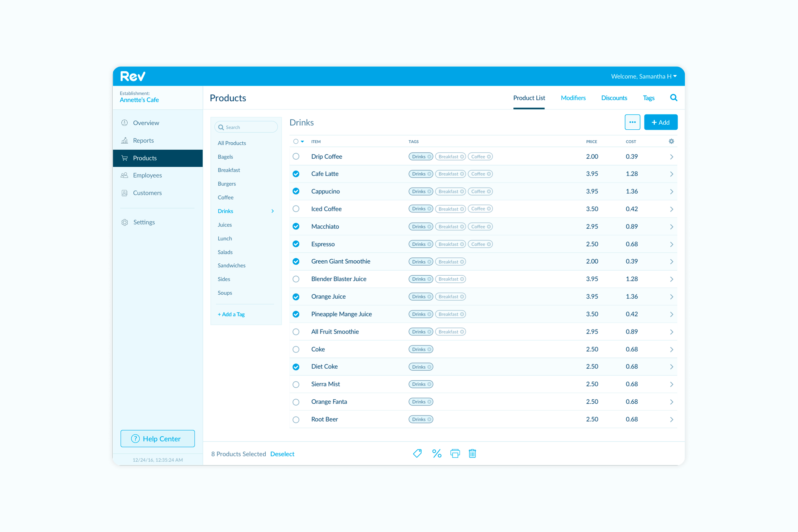Click the Rev logo

tap(133, 76)
